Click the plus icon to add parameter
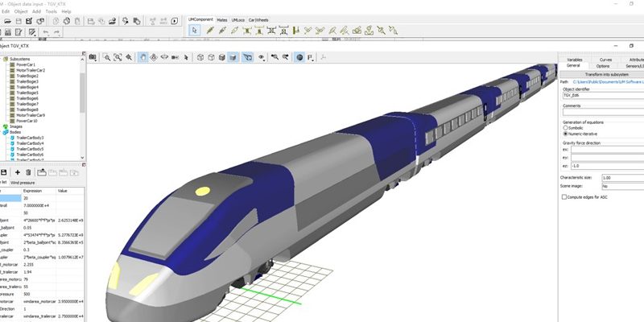 [x=17, y=172]
